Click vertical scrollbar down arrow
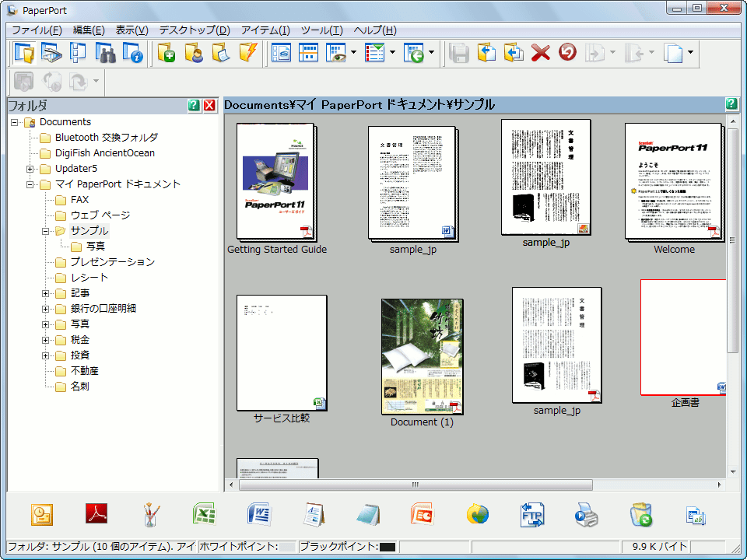The width and height of the screenshot is (747, 560). coord(733,472)
